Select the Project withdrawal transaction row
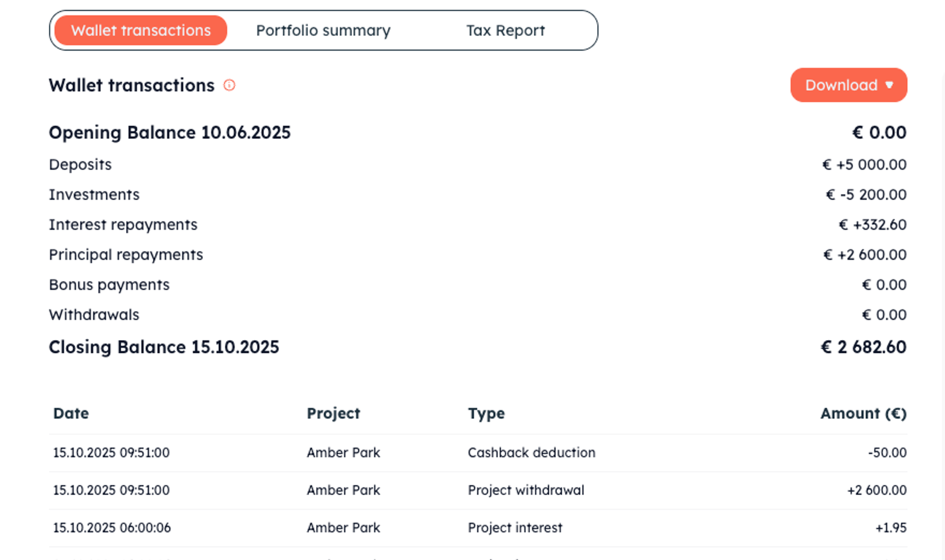Screen dimensions: 945x560 pos(526,490)
